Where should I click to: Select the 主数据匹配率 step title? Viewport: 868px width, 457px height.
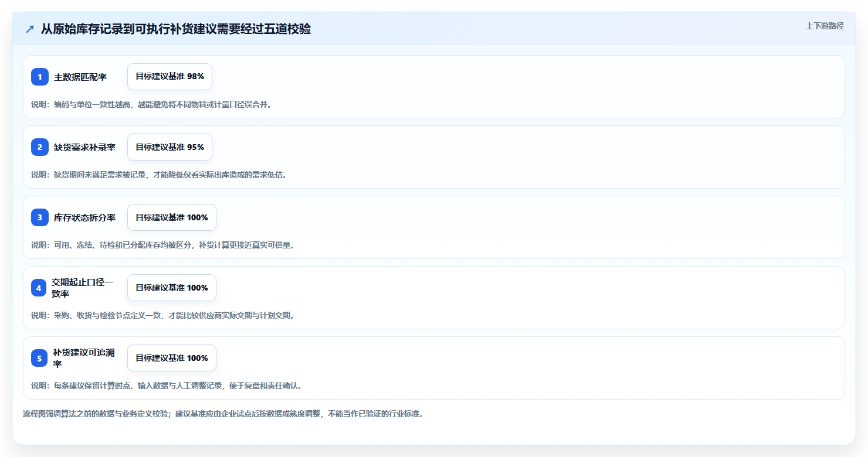80,77
